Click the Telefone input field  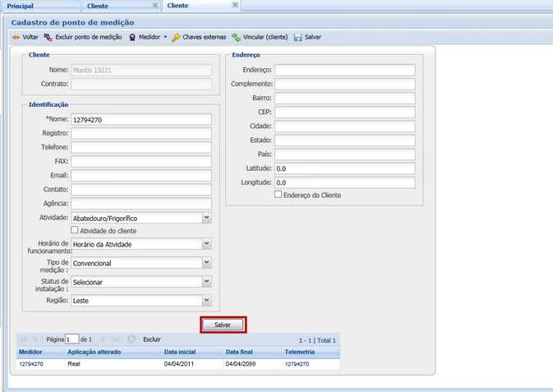[x=141, y=147]
